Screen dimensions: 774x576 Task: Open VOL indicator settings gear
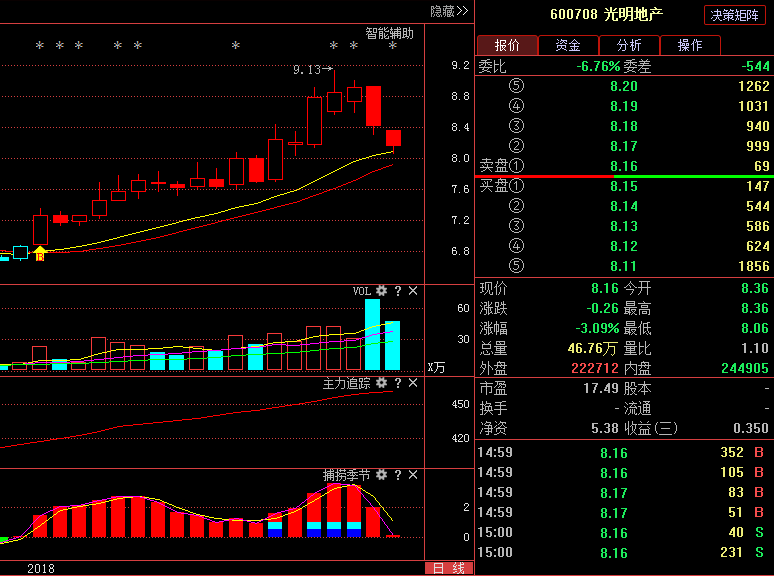tap(381, 291)
